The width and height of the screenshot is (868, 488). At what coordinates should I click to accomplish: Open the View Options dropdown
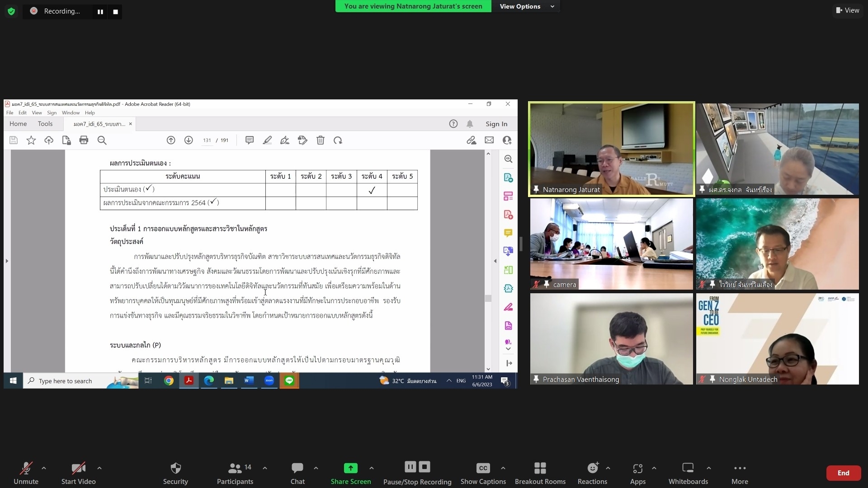tap(526, 6)
